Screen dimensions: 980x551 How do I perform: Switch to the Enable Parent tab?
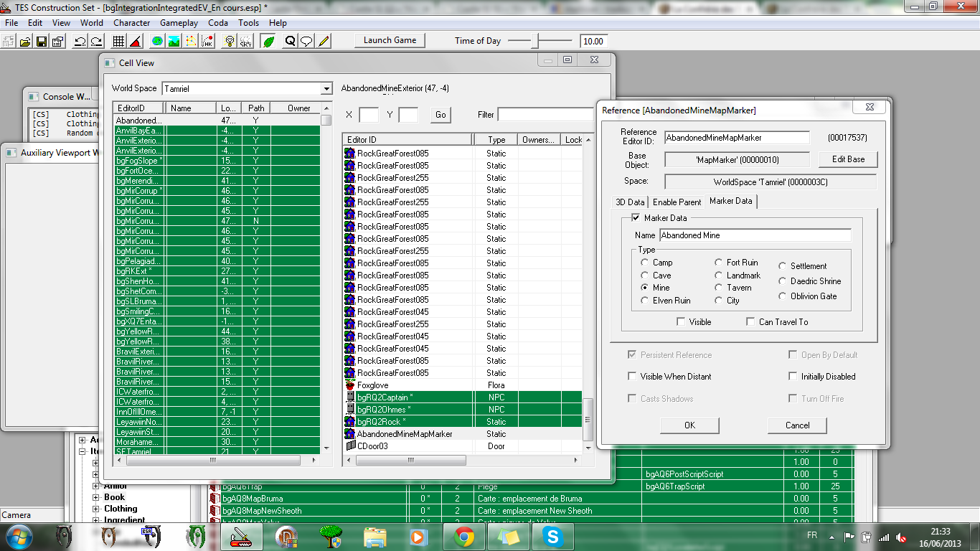[x=677, y=202]
